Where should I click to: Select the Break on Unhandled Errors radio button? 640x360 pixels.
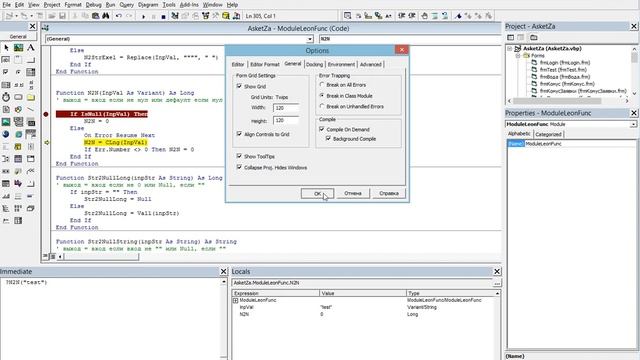[322, 106]
